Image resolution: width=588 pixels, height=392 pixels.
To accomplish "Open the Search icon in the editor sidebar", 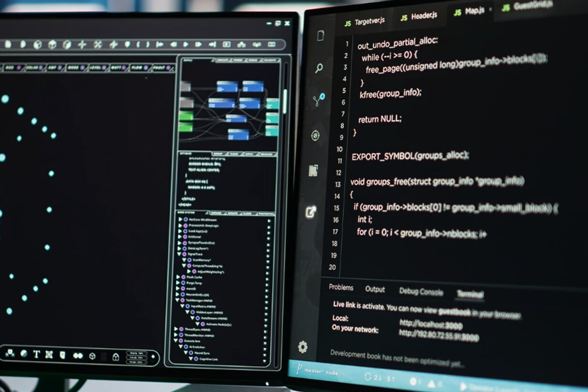I will (319, 69).
